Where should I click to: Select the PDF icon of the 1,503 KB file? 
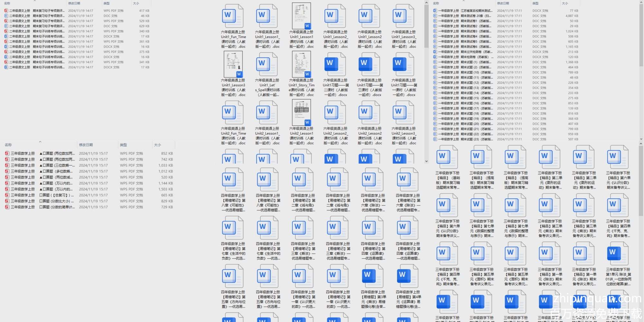pos(7,189)
